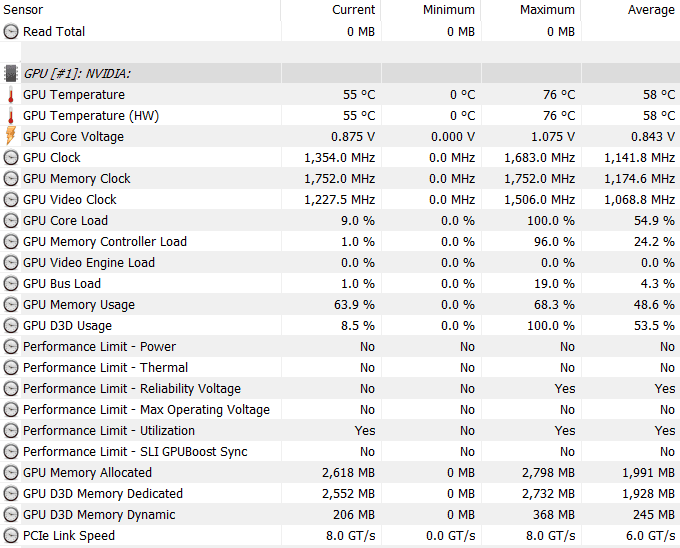This screenshot has height=548, width=680.
Task: Click the GPU Temperature (HW) average 58 °C
Action: coord(659,116)
